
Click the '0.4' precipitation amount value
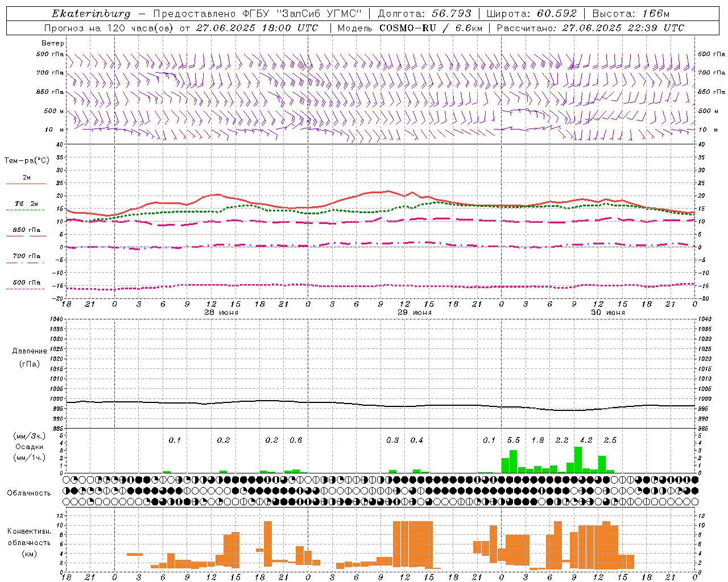click(417, 440)
